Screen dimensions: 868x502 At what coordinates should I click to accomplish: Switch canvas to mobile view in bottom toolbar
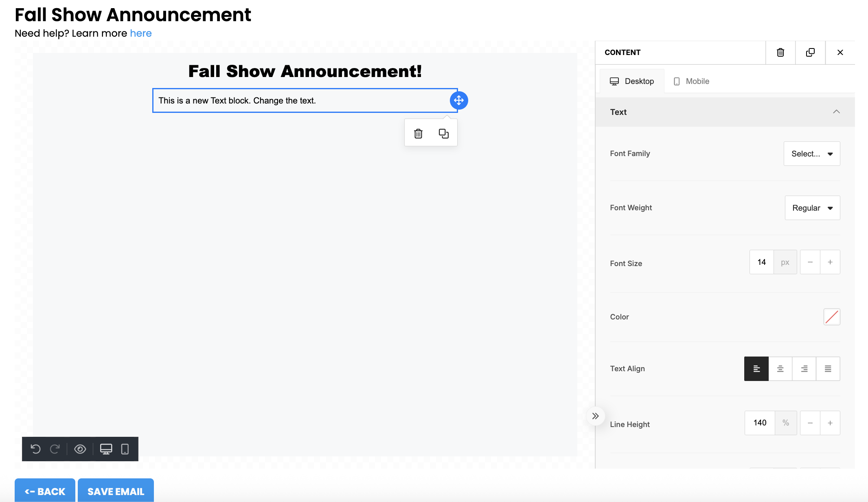coord(125,449)
